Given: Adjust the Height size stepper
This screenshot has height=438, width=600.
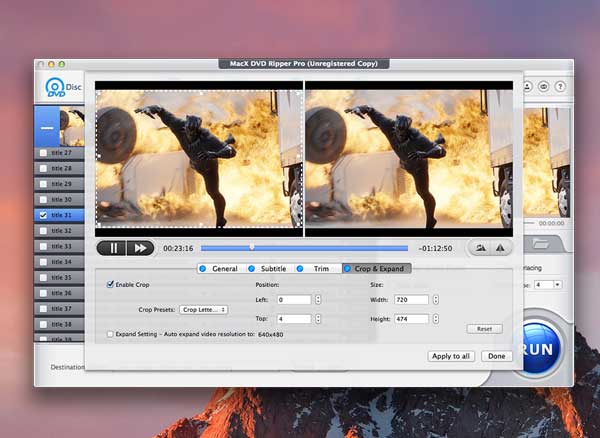Looking at the screenshot, I should point(436,319).
